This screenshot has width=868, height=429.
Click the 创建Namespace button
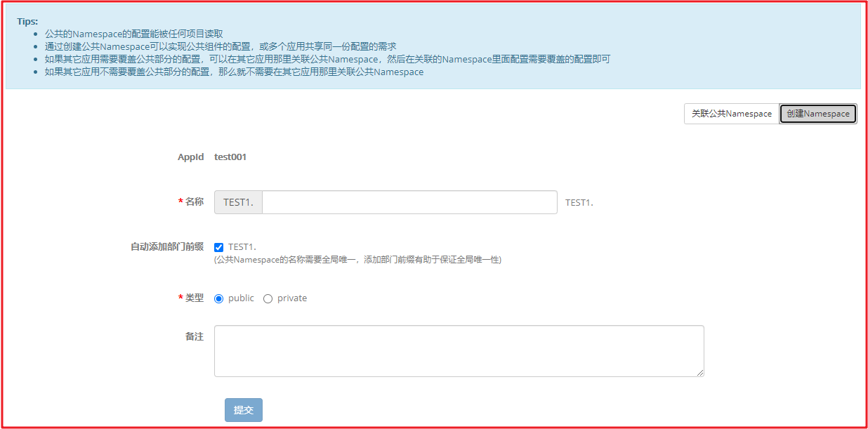pyautogui.click(x=817, y=113)
